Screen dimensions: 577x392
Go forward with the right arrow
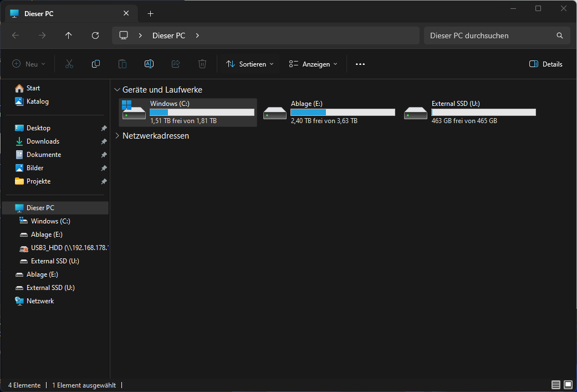pos(42,35)
